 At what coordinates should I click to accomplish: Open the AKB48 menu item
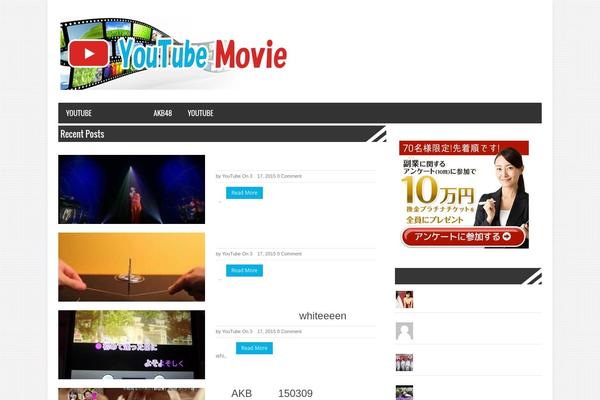tap(162, 113)
